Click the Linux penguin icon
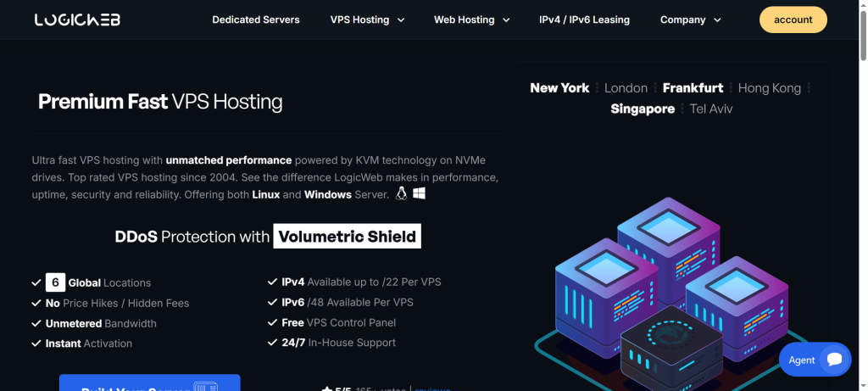Screen dimensions: 868x391 coord(401,194)
